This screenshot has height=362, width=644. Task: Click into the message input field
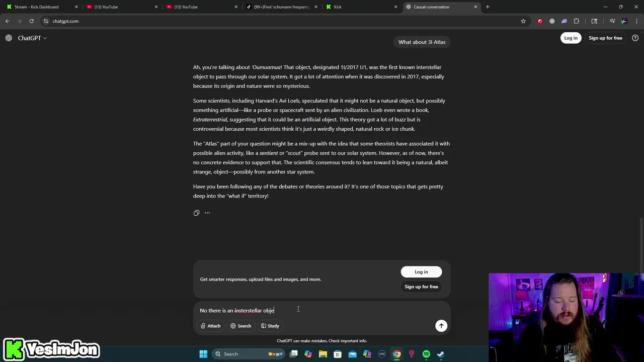point(322,310)
